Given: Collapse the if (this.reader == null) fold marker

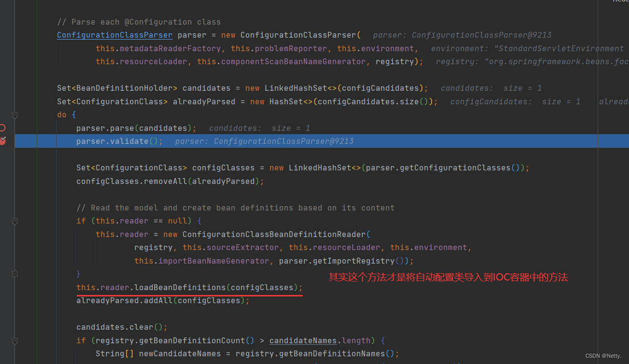Looking at the screenshot, I should coord(14,221).
